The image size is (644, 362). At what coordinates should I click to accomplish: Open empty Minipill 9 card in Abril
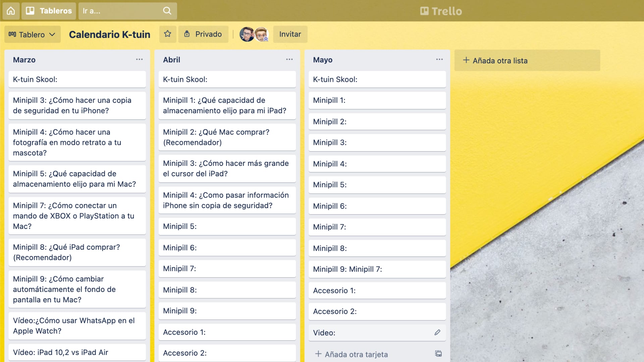coord(227,311)
